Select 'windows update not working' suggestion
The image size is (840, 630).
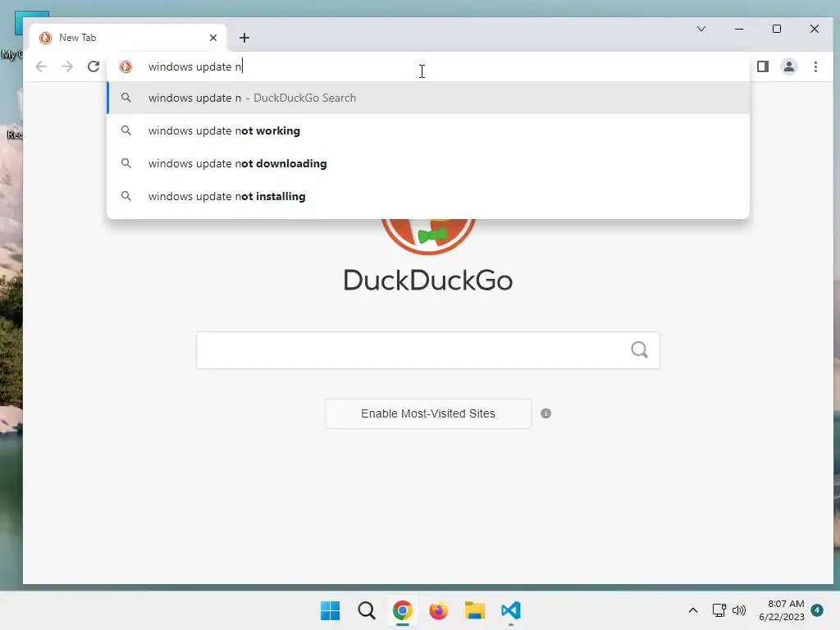point(428,130)
